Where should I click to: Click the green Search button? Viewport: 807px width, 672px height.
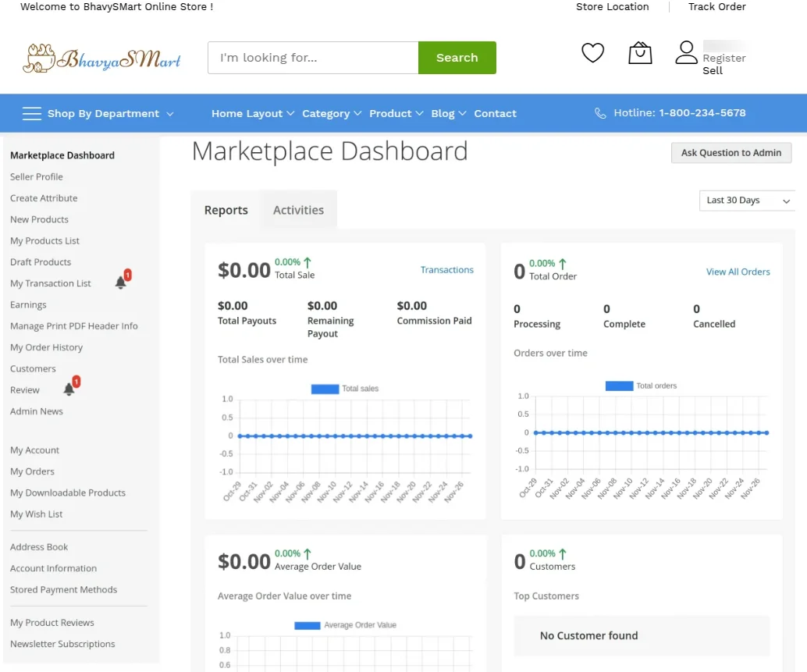pyautogui.click(x=457, y=57)
